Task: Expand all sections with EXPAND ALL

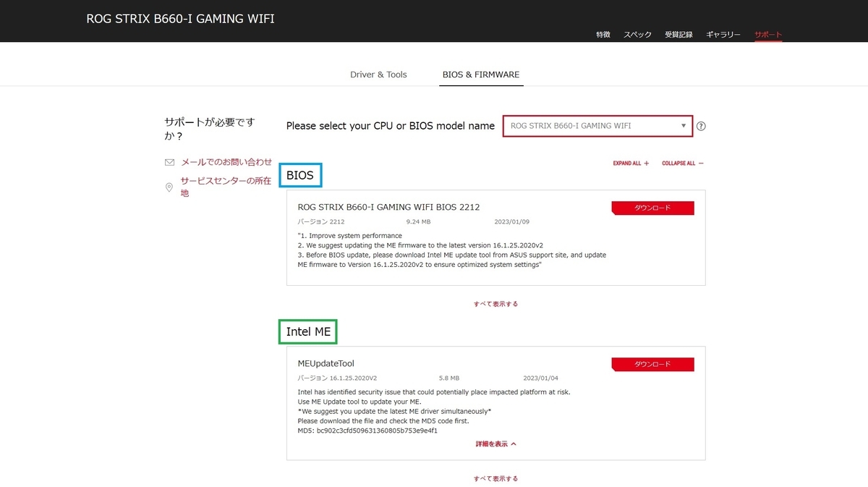Action: coord(631,164)
